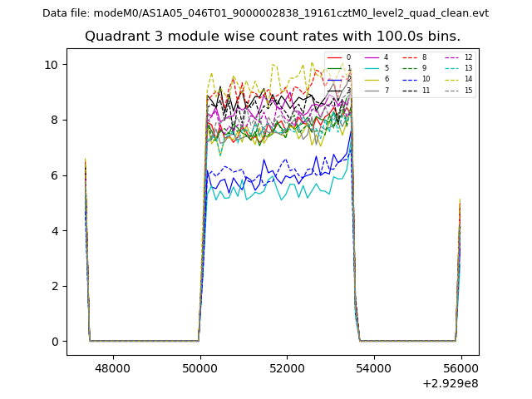This screenshot has height=399, width=532.
Task: Click the x-axis offset text +2.929e8
Action: 449,383
